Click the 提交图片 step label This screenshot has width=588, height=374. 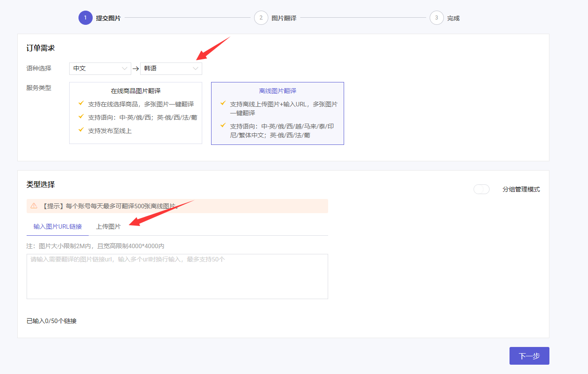pos(108,18)
